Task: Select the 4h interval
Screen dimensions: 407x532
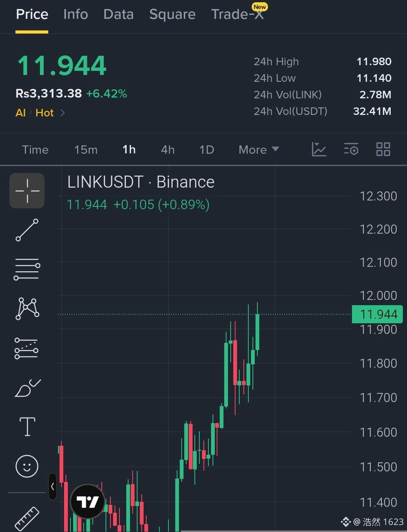Action: point(168,150)
